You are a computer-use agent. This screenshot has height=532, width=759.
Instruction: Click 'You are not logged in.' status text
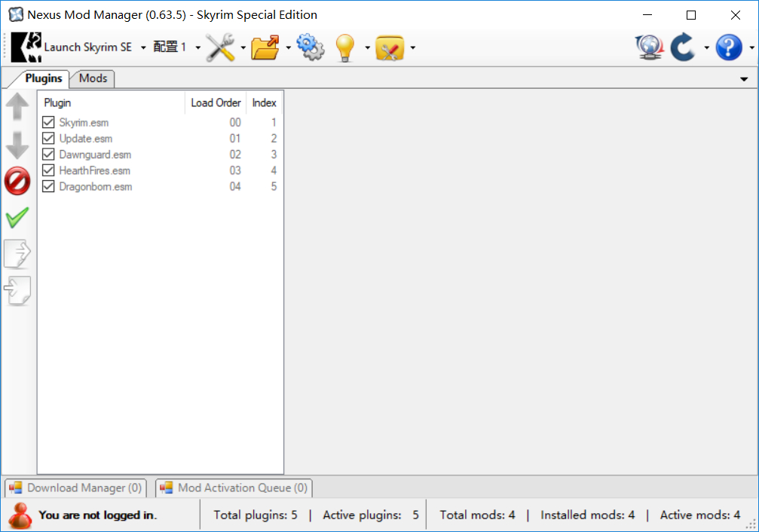click(98, 515)
